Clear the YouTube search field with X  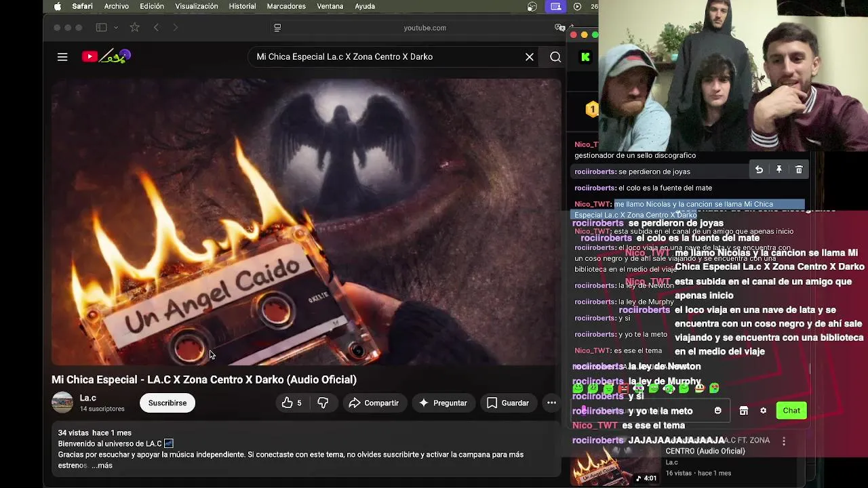tap(530, 57)
